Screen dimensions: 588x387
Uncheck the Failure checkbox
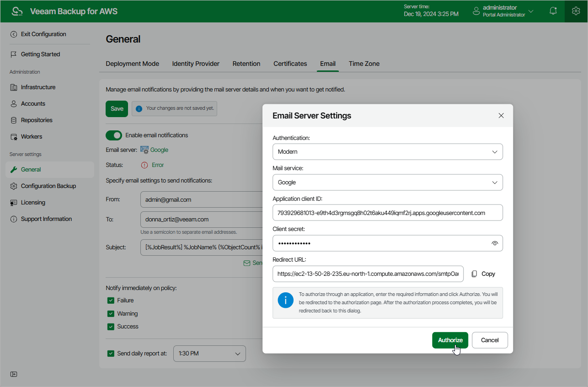coord(111,301)
